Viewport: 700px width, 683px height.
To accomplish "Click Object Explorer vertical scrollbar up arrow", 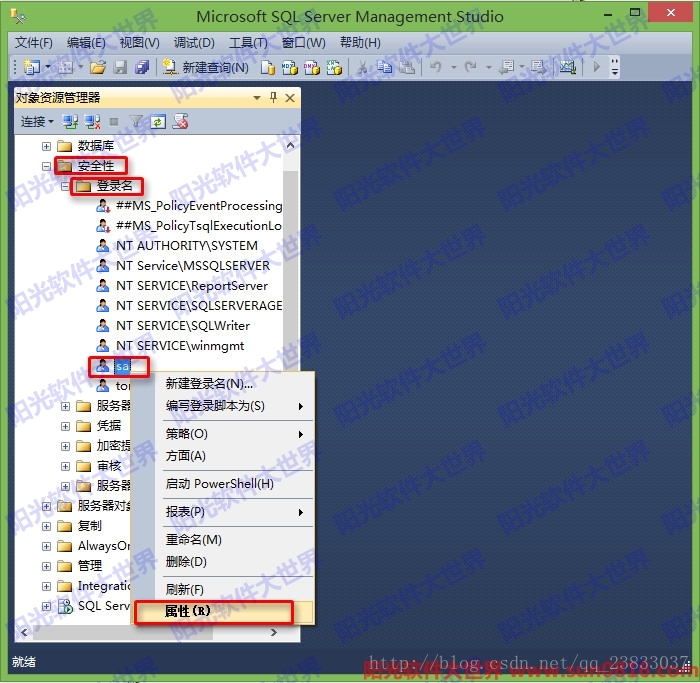I will click(290, 146).
